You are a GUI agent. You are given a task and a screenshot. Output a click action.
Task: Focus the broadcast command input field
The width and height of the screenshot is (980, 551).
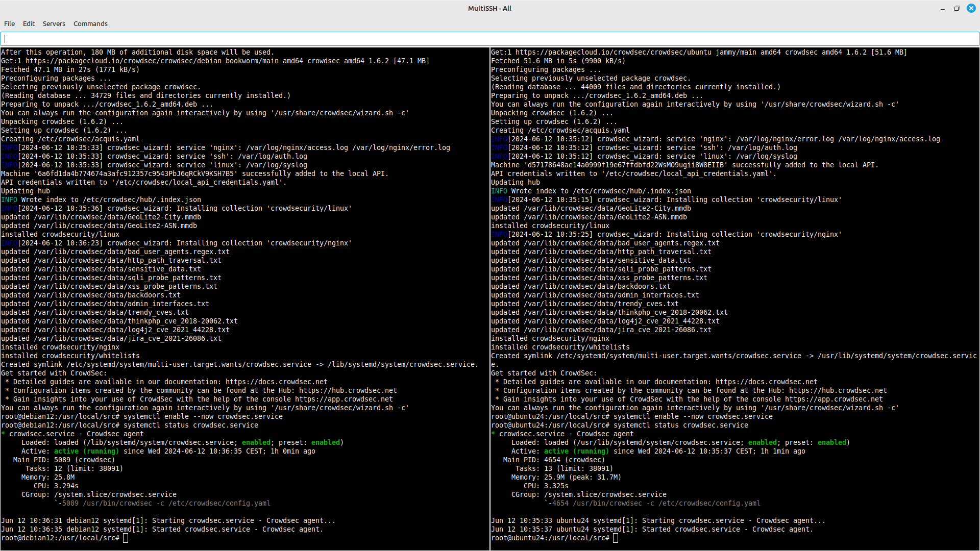(490, 39)
